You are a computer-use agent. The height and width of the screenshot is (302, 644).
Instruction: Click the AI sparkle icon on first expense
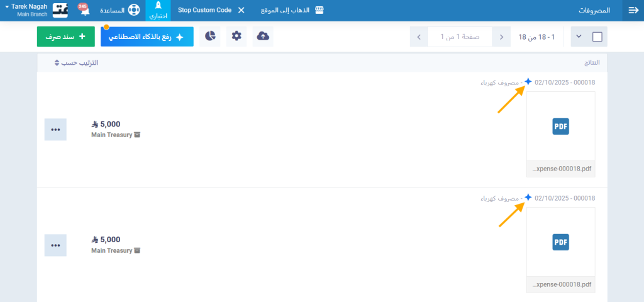point(528,82)
